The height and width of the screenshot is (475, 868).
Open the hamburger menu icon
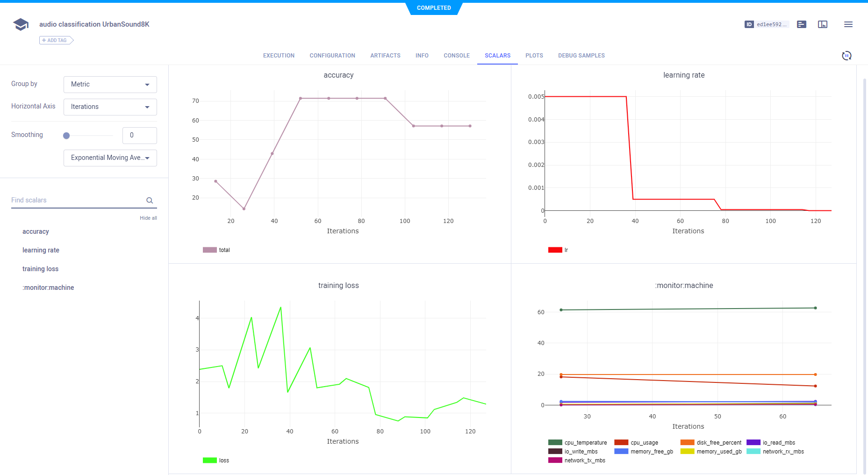point(848,24)
